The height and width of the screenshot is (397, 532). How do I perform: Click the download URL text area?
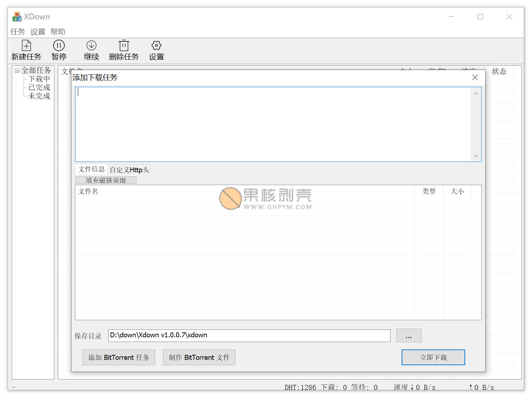tap(273, 124)
